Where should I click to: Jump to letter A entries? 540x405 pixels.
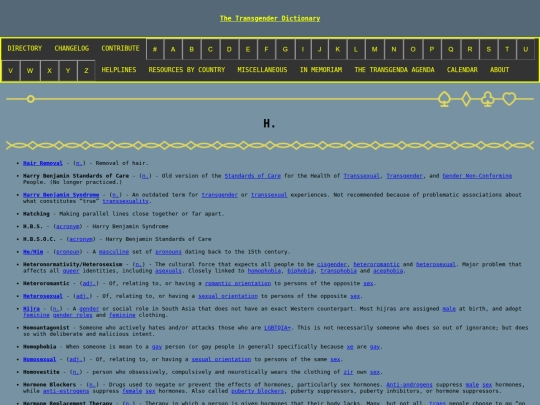(173, 49)
